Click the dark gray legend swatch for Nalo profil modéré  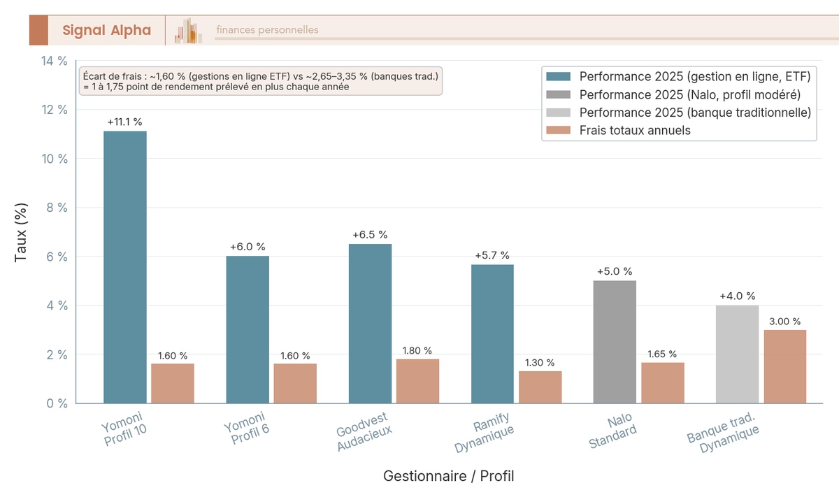point(557,94)
